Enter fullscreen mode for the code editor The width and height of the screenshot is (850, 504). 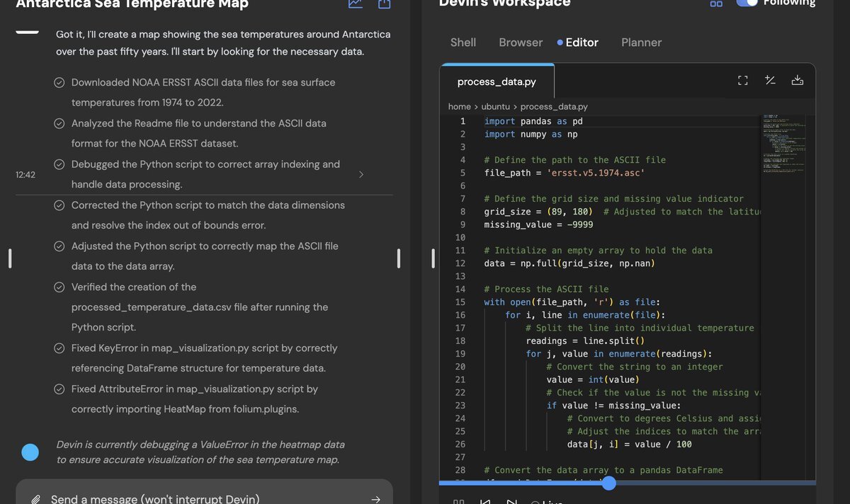click(742, 80)
